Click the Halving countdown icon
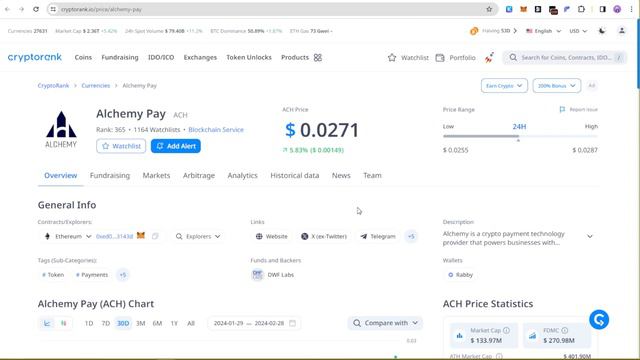Image resolution: width=640 pixels, height=360 pixels. pyautogui.click(x=474, y=31)
